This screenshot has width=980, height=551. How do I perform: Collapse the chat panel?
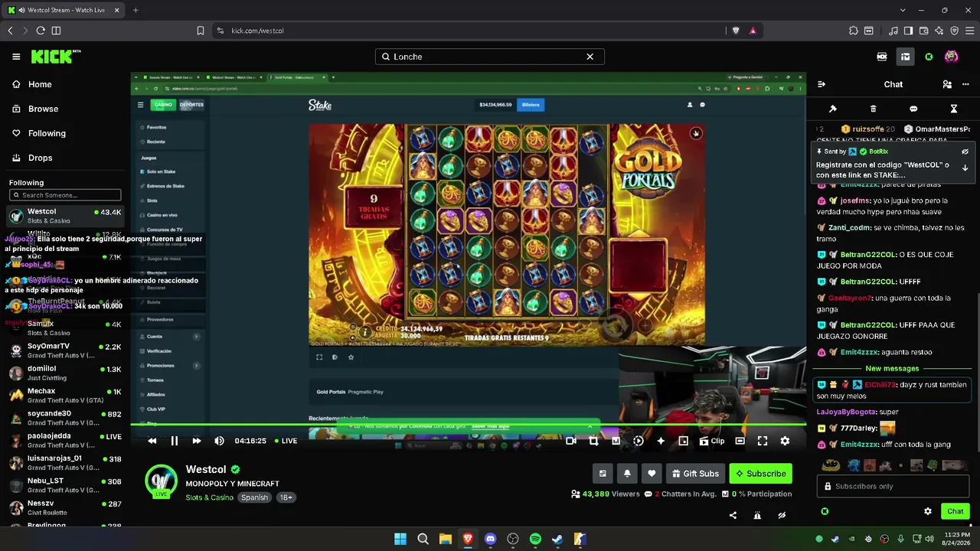tap(822, 84)
